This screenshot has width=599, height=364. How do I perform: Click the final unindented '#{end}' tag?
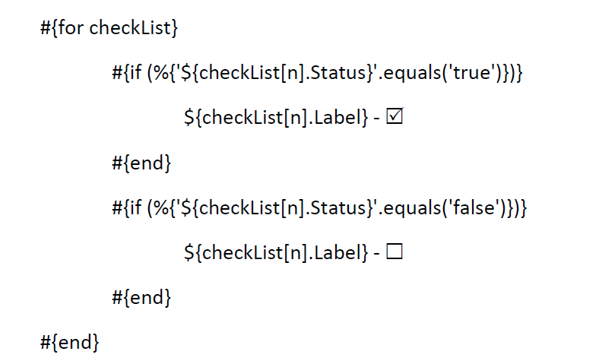click(69, 341)
